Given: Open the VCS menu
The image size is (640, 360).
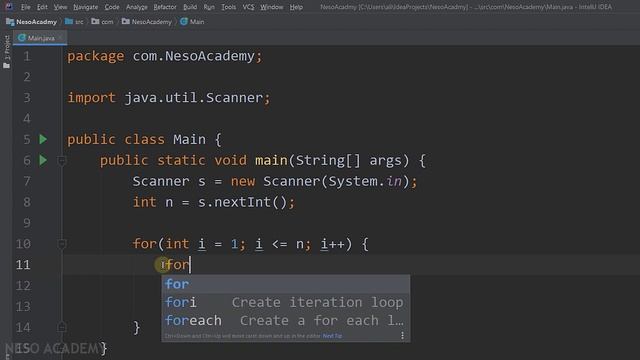Looking at the screenshot, I should coord(248,7).
